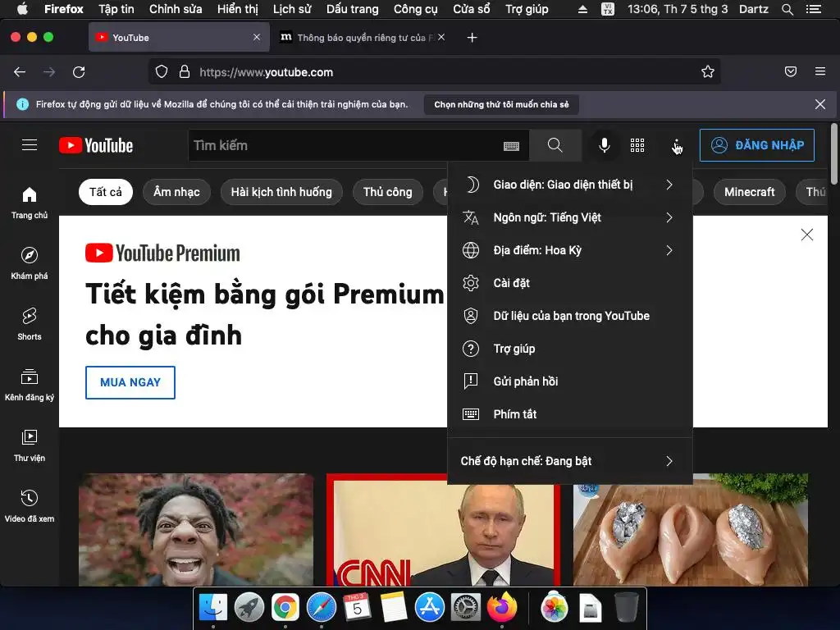
Task: Open Kênh đăng ký in sidebar
Action: (30, 385)
